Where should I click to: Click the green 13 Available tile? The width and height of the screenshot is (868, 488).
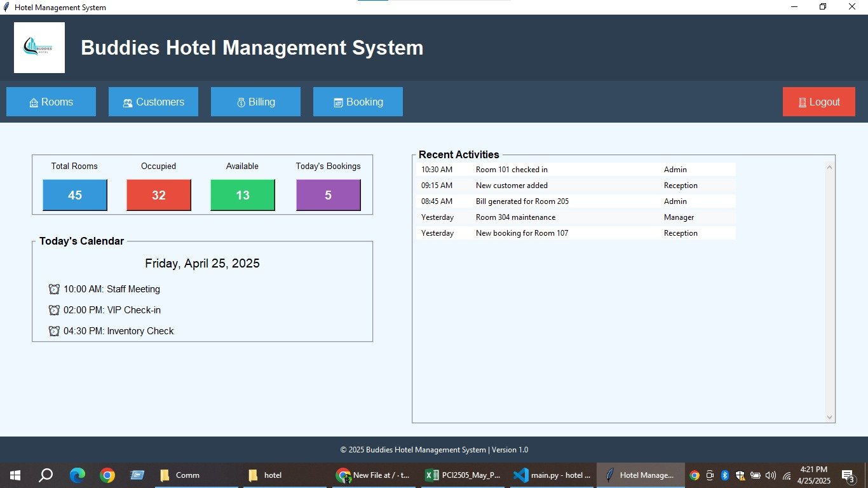243,195
